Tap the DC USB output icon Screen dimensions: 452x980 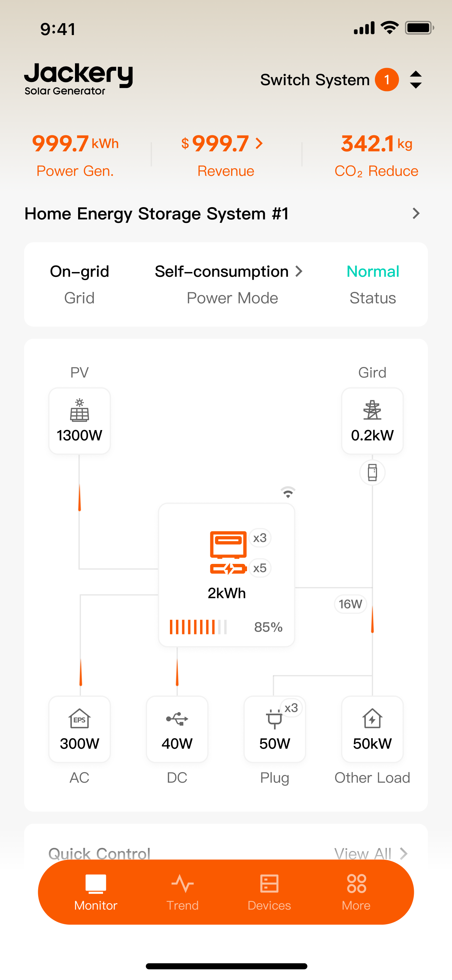(x=177, y=719)
